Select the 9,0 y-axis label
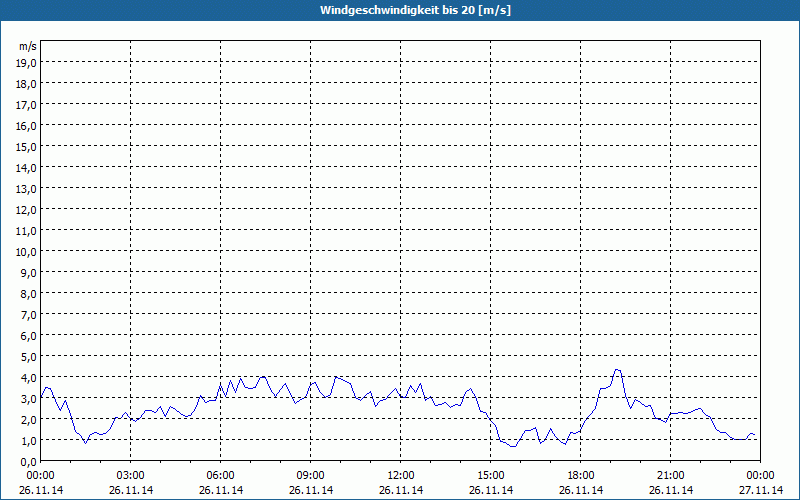Viewport: 800px width, 500px height. (x=28, y=272)
